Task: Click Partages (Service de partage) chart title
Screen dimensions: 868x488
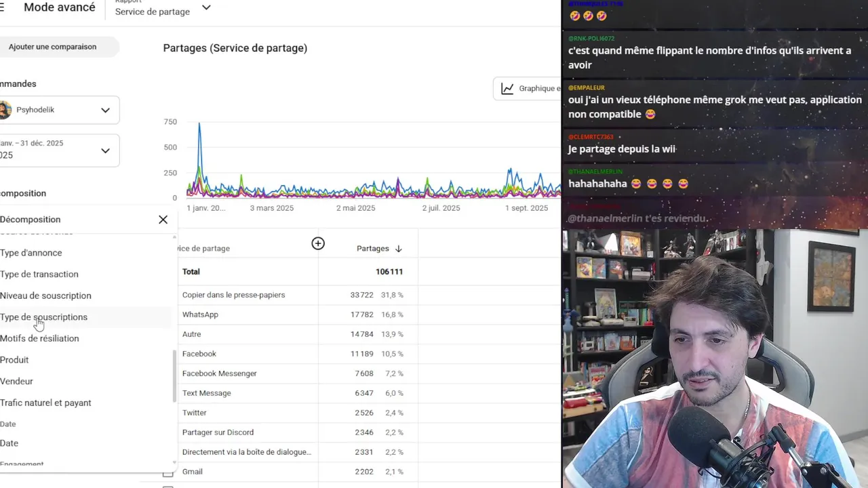Action: [235, 48]
